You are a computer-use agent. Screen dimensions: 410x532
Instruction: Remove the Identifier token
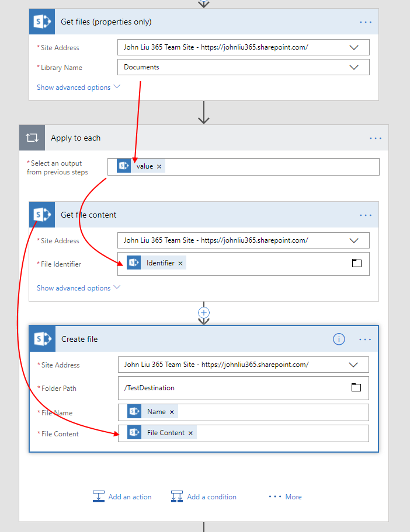pos(180,264)
